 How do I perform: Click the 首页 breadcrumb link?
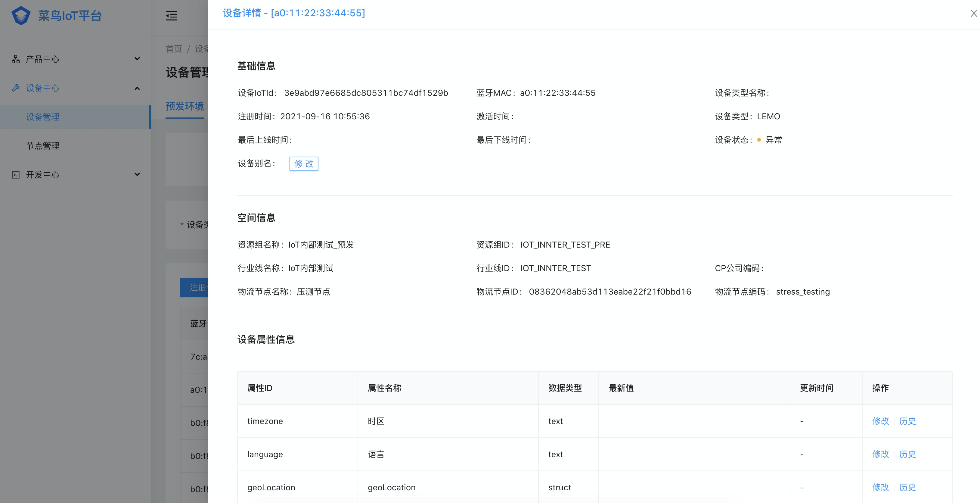tap(174, 49)
